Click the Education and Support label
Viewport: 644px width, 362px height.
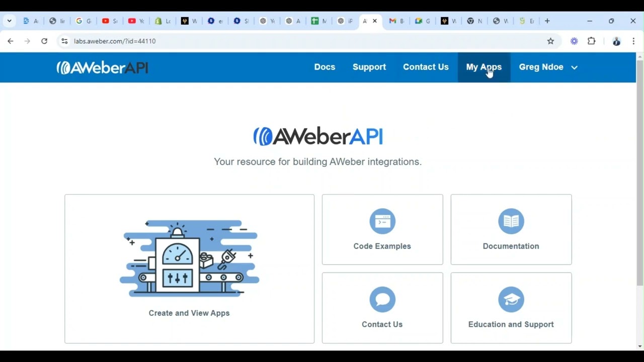point(511,325)
